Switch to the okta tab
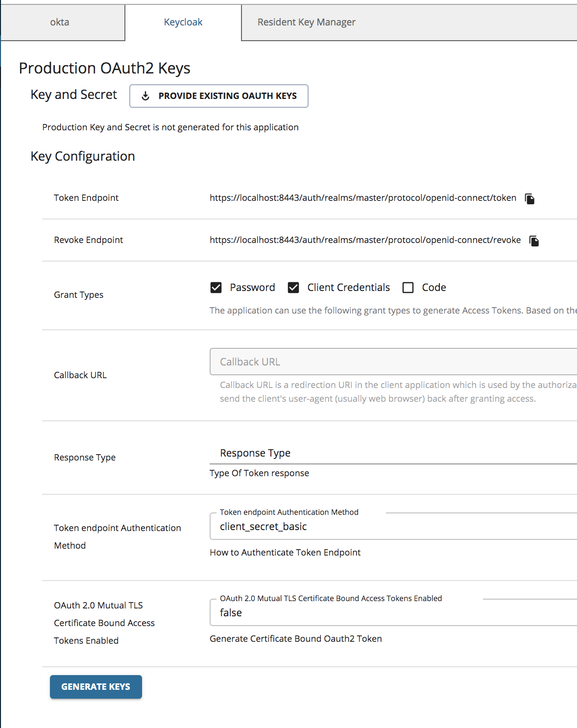 [59, 22]
